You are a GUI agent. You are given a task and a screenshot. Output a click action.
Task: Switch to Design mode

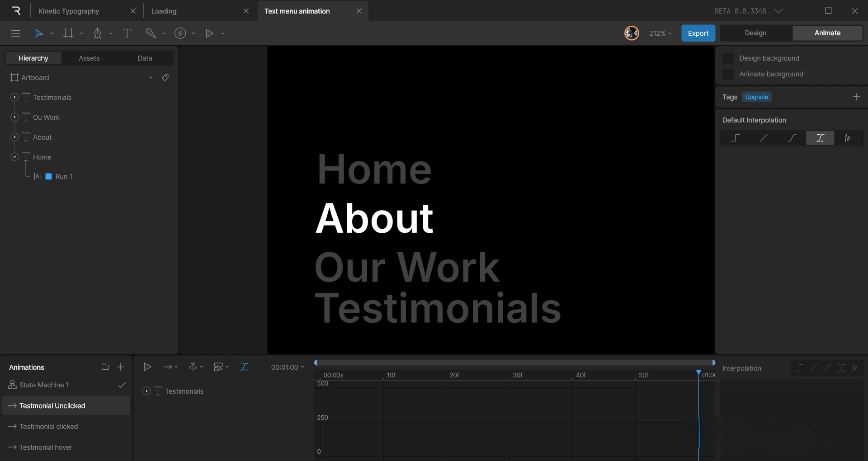[756, 33]
